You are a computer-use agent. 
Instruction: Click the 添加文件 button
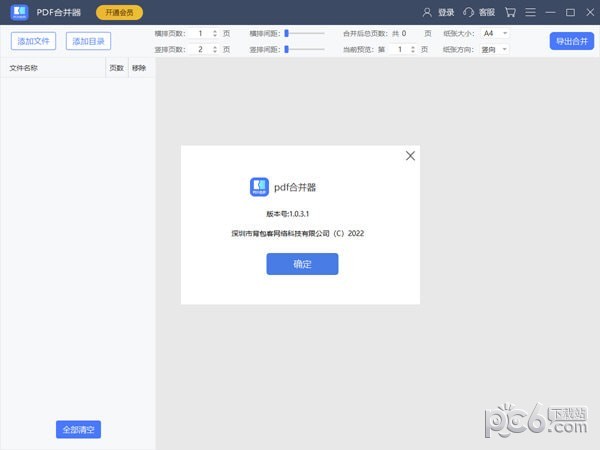click(33, 41)
